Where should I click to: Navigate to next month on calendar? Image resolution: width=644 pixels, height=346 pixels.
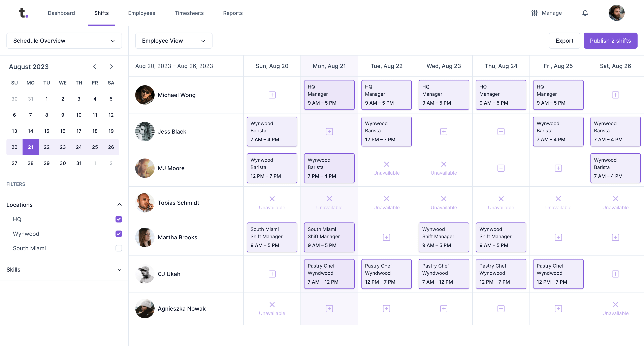[111, 67]
